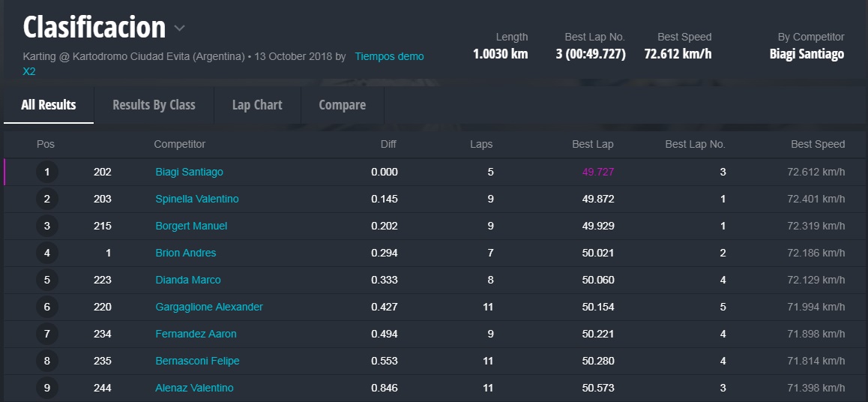This screenshot has height=402, width=868.
Task: Open the Lap Chart tab
Action: click(257, 105)
